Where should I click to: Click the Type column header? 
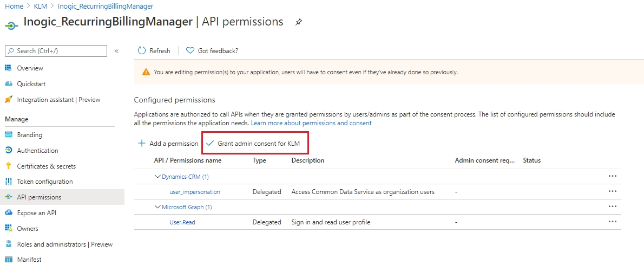click(259, 160)
